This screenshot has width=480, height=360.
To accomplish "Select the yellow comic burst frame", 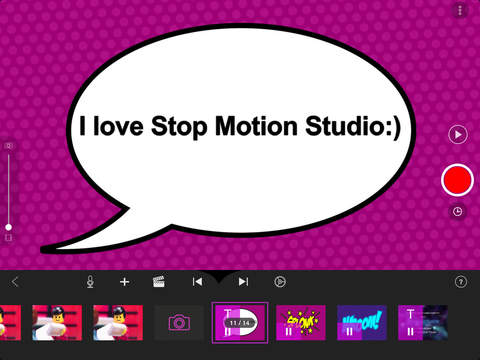I will [x=301, y=323].
